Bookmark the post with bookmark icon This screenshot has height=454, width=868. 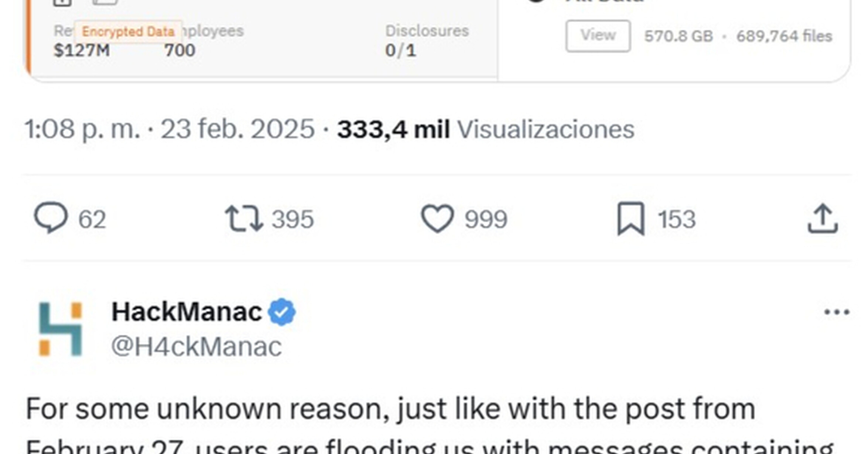[631, 219]
